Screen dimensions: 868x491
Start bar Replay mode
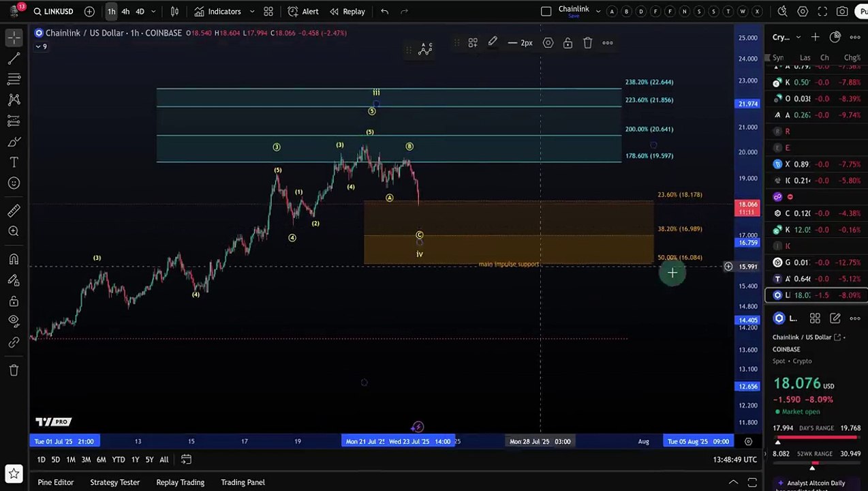point(347,11)
